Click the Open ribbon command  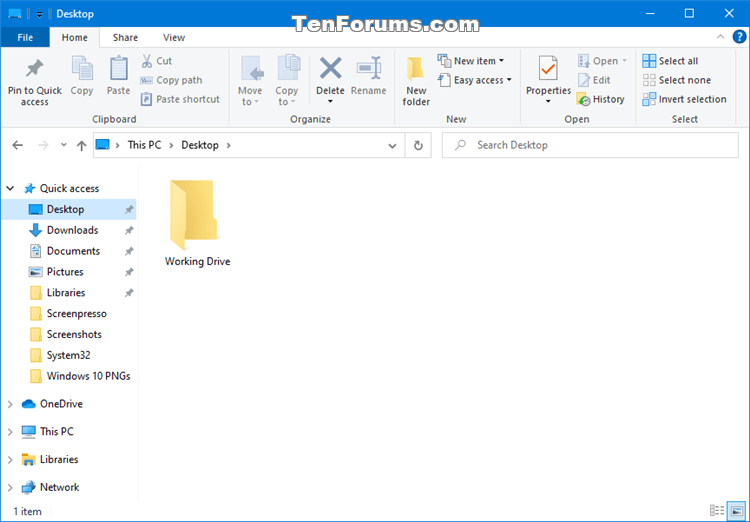pyautogui.click(x=602, y=61)
